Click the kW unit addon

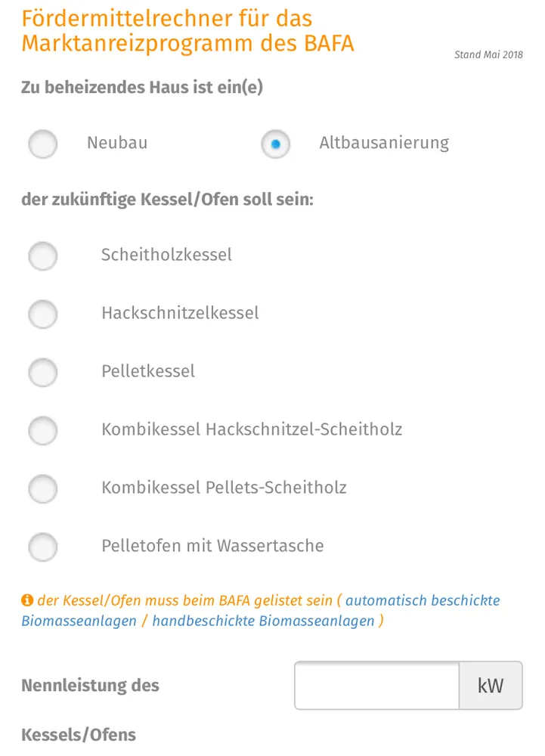(491, 686)
